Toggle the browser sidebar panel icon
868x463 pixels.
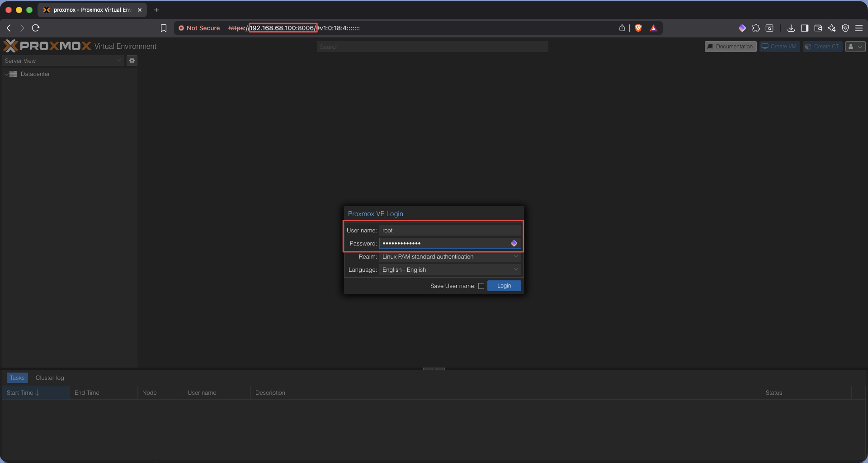tap(804, 28)
